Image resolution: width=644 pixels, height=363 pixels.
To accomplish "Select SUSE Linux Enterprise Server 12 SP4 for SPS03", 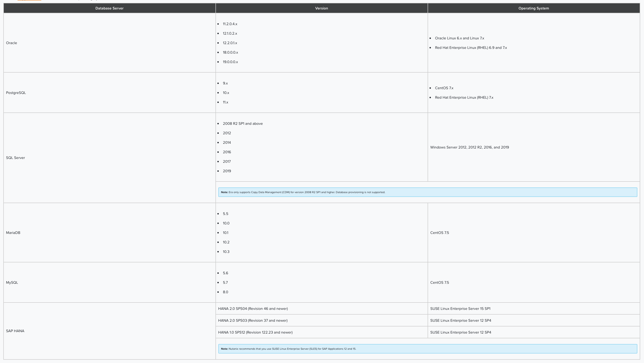I will [x=461, y=321].
